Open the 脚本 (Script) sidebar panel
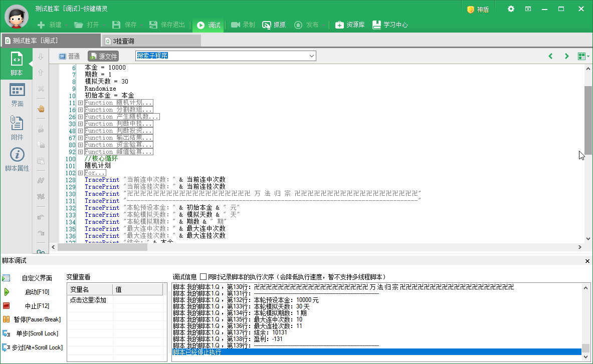The width and height of the screenshot is (593, 364). [x=17, y=64]
